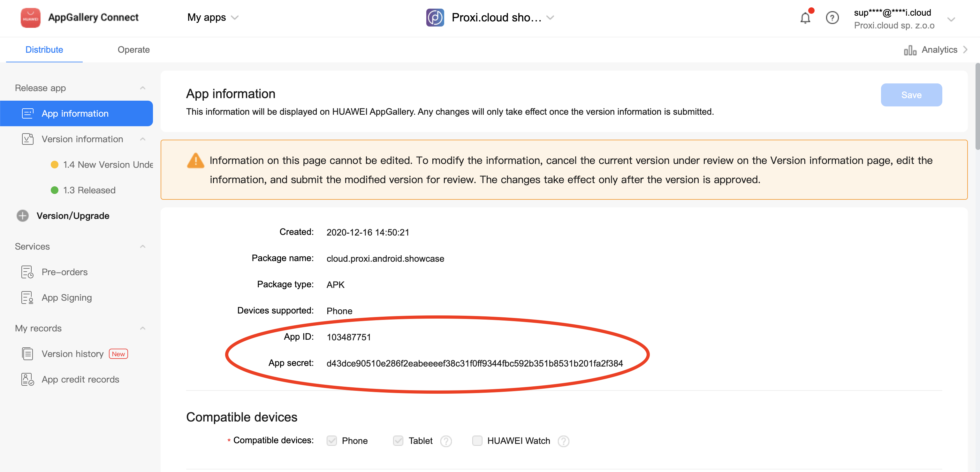The height and width of the screenshot is (472, 980).
Task: Open the My apps dropdown
Action: click(213, 18)
